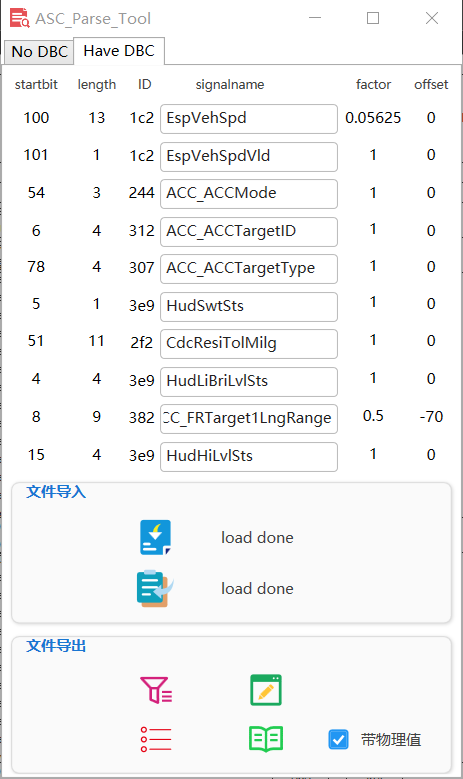Click the CdcResiTolMilg signal name field

(x=249, y=344)
